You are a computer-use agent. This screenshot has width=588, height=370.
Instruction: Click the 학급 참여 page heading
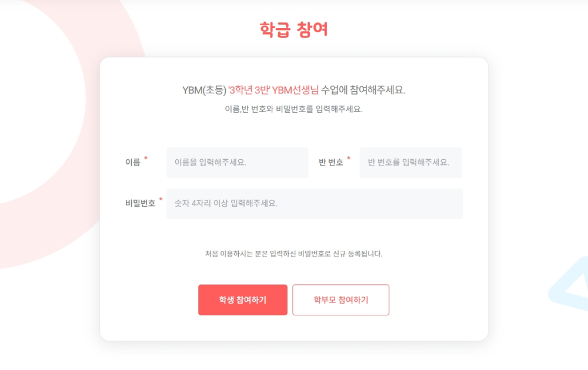pyautogui.click(x=293, y=29)
